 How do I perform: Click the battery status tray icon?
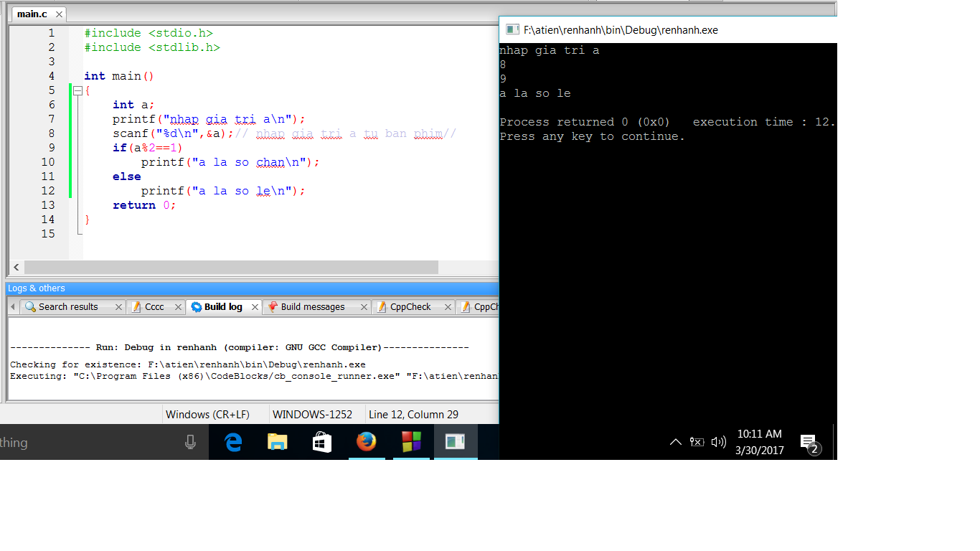click(x=697, y=442)
